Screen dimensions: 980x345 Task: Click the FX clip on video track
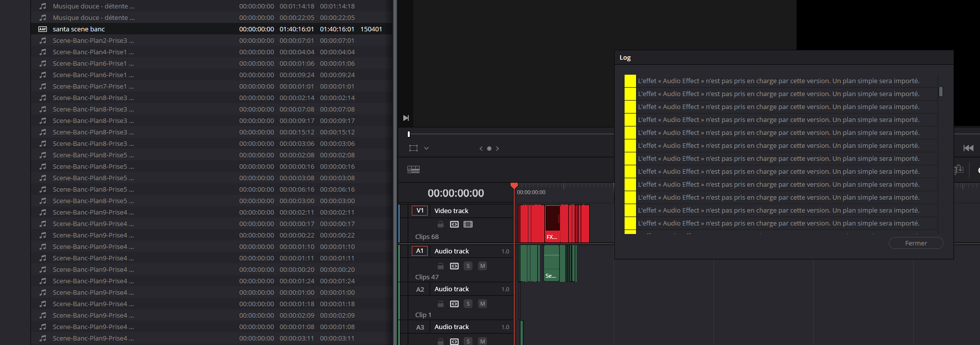tap(552, 224)
